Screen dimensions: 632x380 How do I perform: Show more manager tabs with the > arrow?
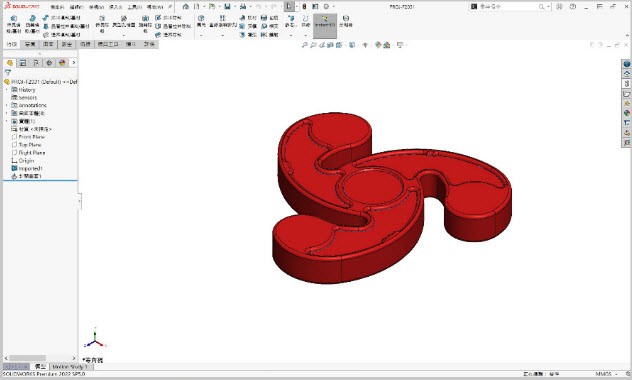click(73, 63)
